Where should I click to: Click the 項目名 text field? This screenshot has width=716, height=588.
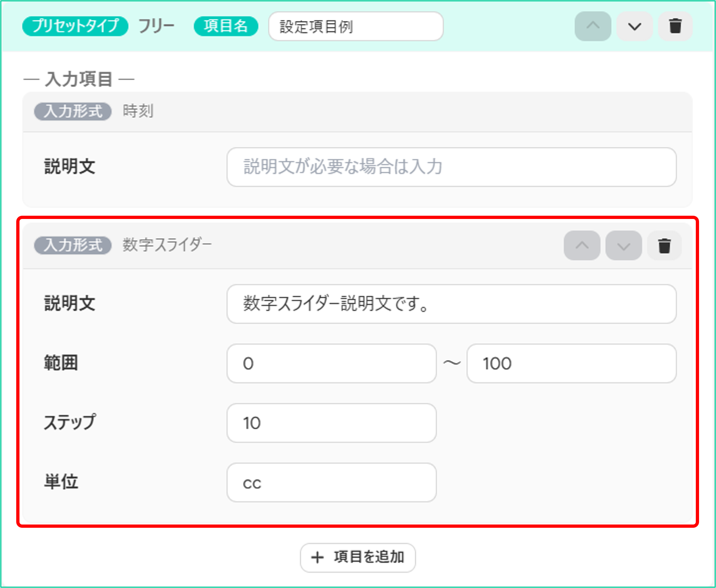pos(356,26)
